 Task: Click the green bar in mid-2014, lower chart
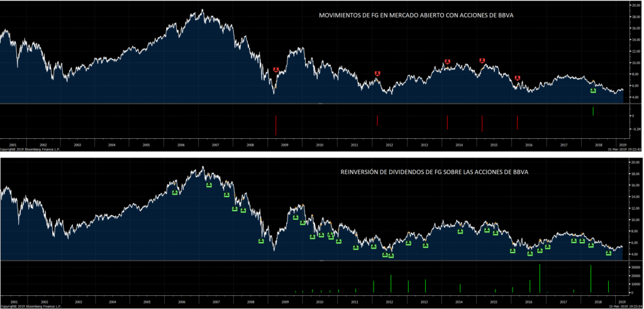460,288
